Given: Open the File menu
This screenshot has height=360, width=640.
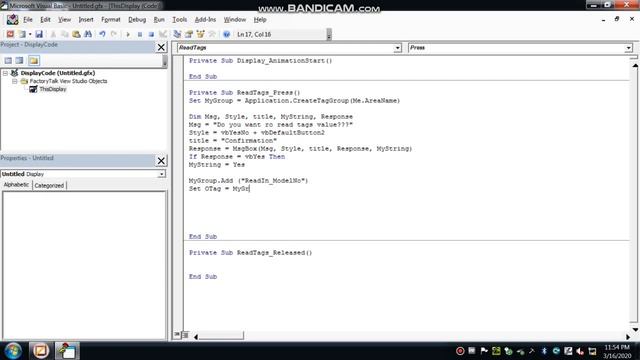Looking at the screenshot, I should [x=28, y=20].
